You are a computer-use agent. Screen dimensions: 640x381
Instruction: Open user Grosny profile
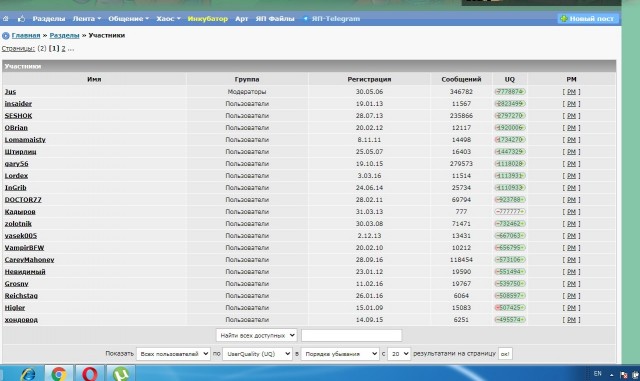pos(16,283)
